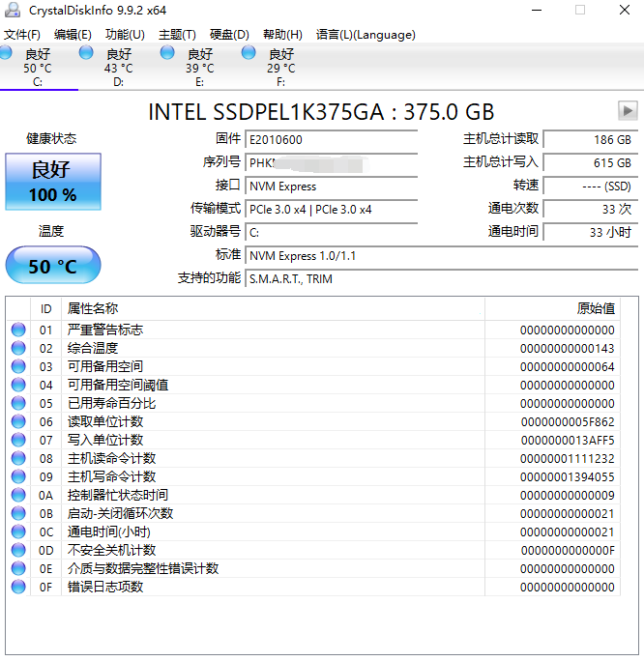The image size is (644, 661).
Task: Click status orb for 已用寿命百分比 row
Action: click(18, 403)
